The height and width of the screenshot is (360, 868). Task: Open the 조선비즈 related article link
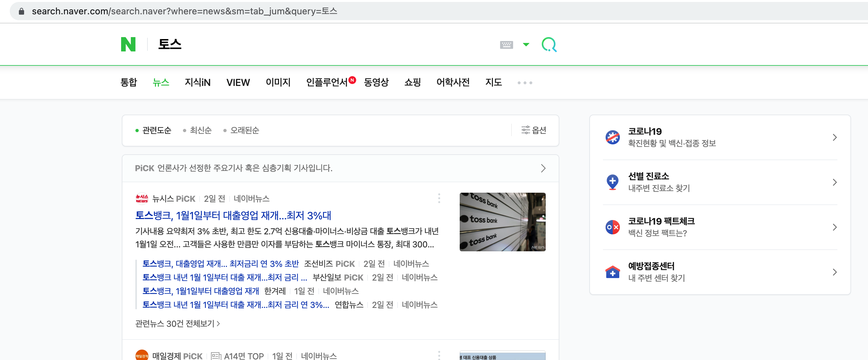tap(221, 264)
